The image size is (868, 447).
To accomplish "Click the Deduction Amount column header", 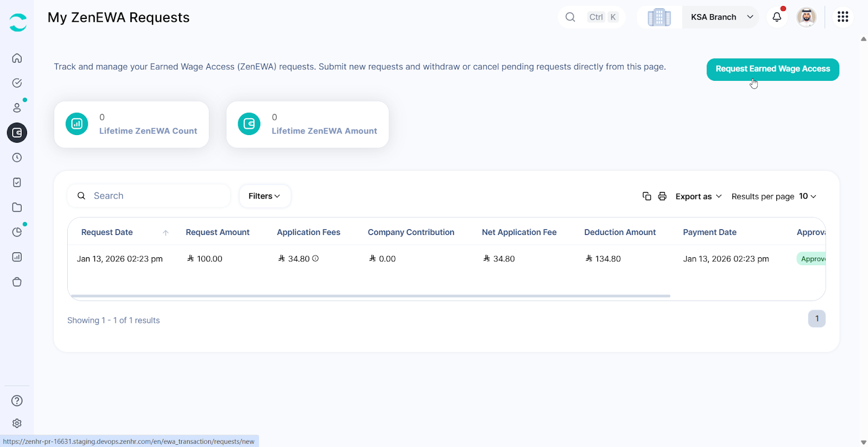I will (x=620, y=232).
